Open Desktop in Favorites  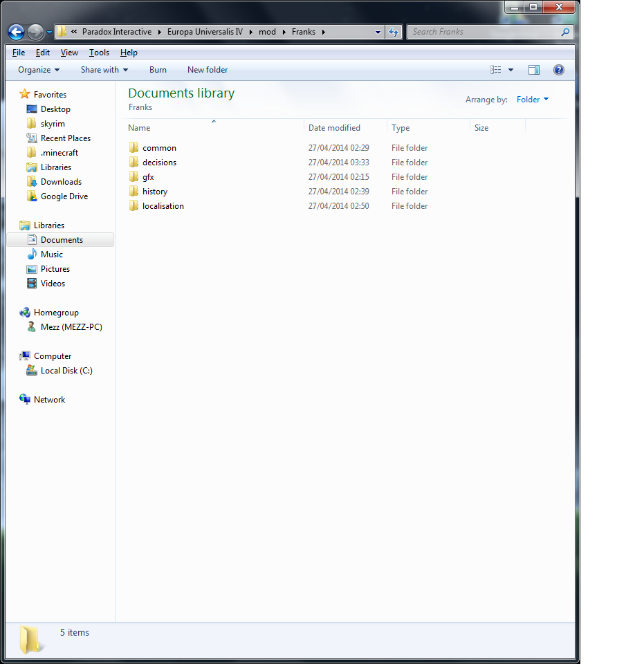pos(55,109)
